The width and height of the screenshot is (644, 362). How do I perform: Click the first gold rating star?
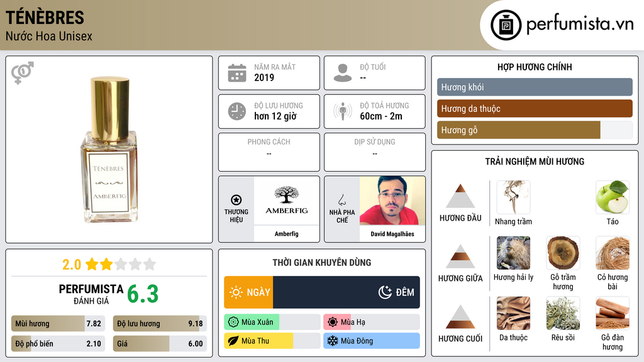click(92, 264)
